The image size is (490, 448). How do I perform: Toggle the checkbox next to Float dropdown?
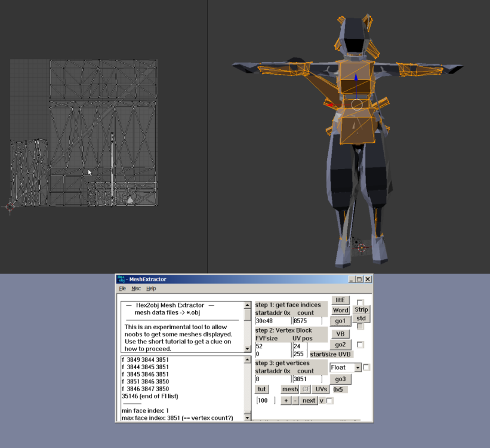[x=366, y=367]
